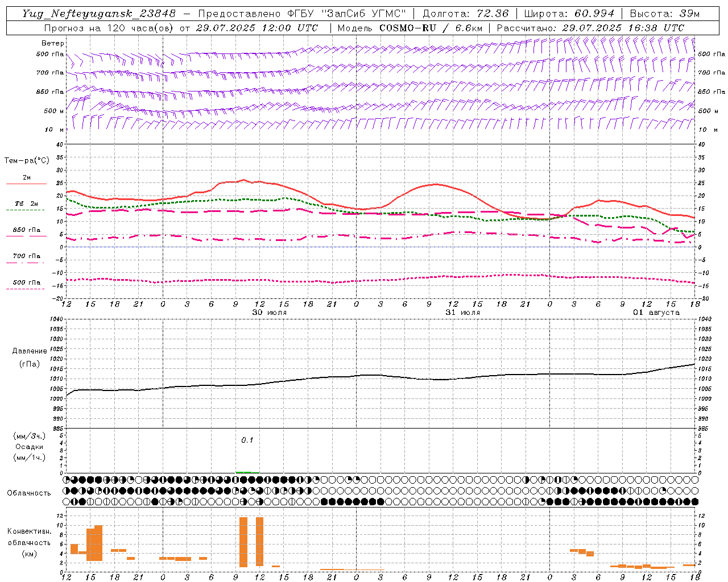This screenshot has width=728, height=582.
Task: Click the station title Yug_Nefteyugansk_23848
Action: click(99, 14)
